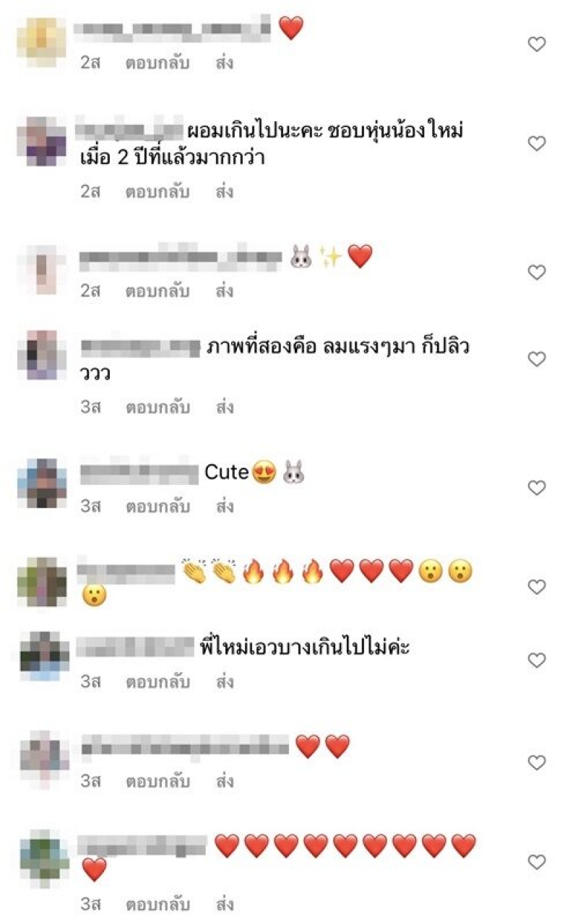
Task: Like the rabbit sparkle heart emoji comment
Action: coord(536,273)
